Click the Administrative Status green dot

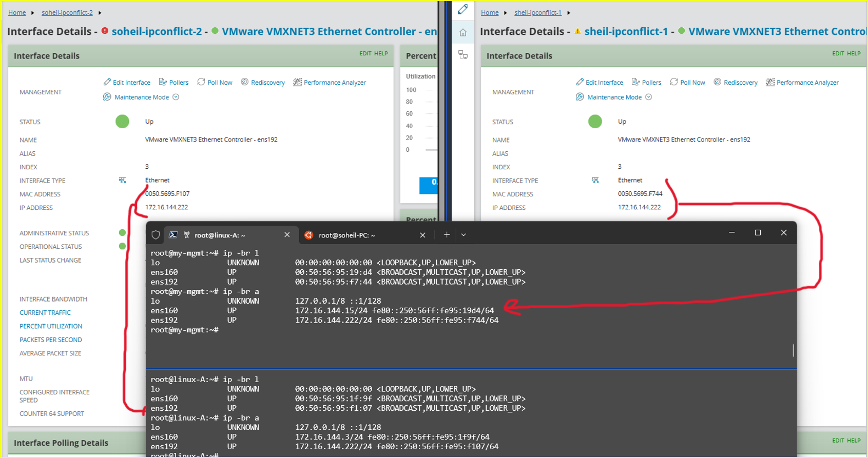pos(122,233)
